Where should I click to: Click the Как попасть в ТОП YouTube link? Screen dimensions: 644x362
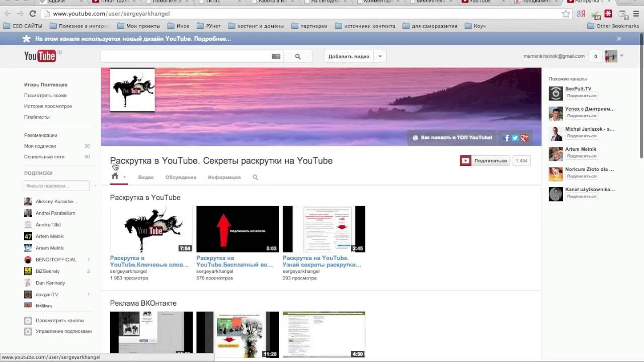(452, 137)
